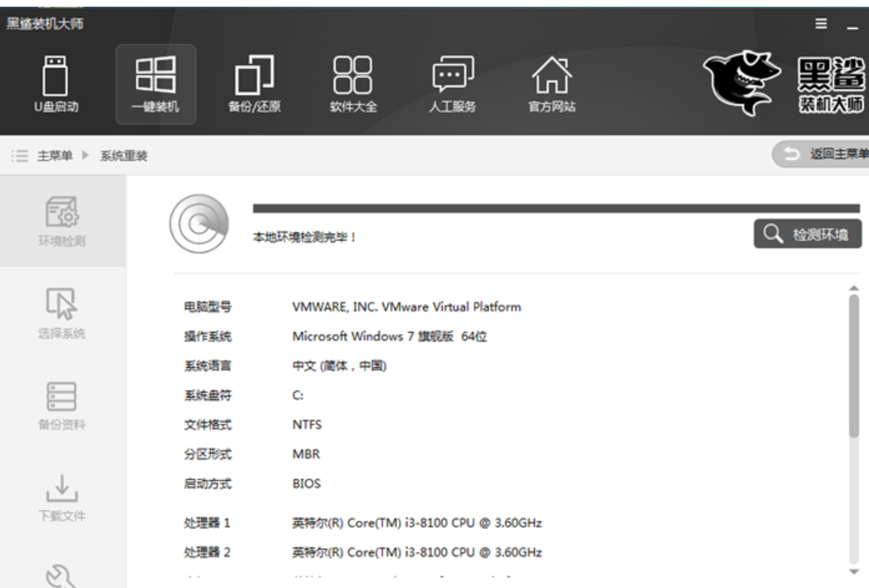
Task: Open the 软件大全 software library
Action: (354, 84)
